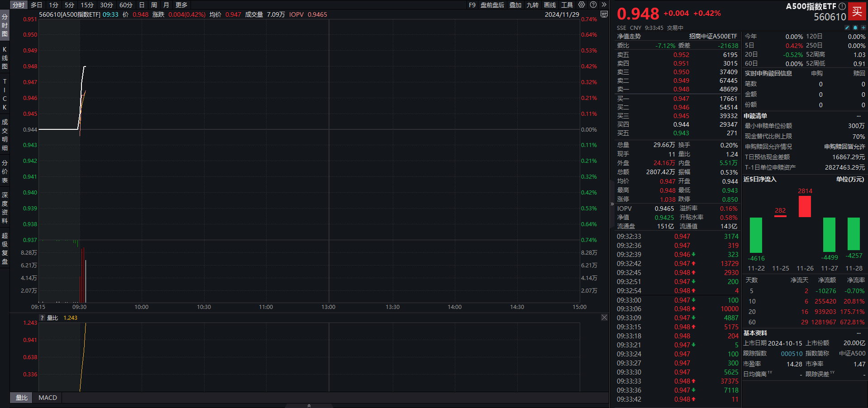868x408 pixels.
Task: Switch to the MACD indicator tab
Action: point(48,398)
